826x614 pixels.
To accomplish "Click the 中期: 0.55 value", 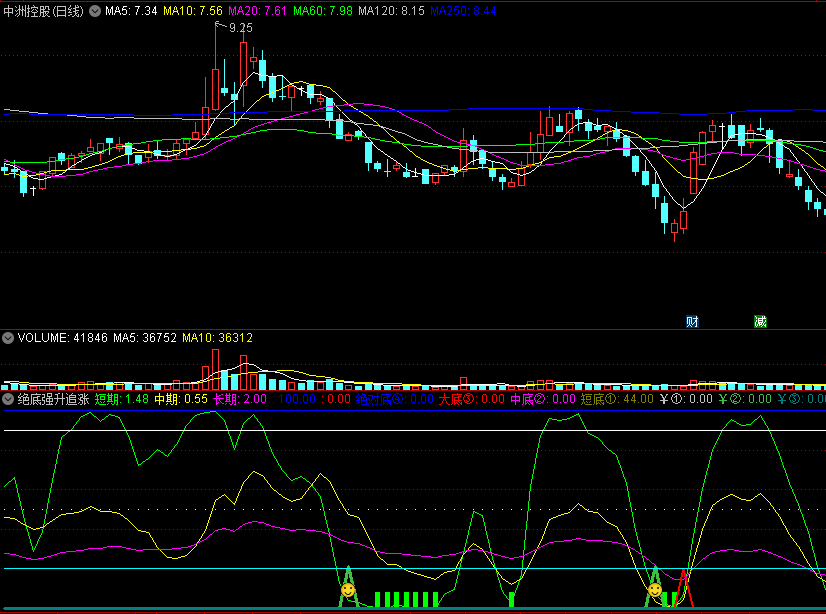I will point(181,399).
